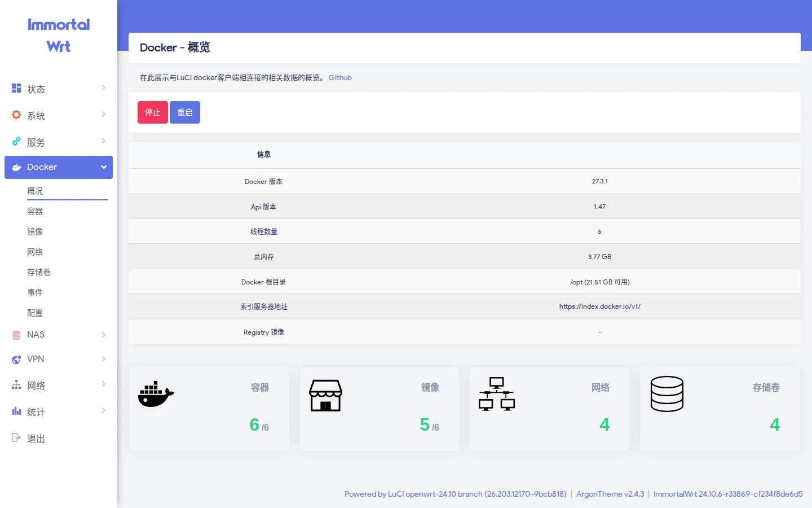This screenshot has height=508, width=812.
Task: Open the 存储卷 submenu item
Action: [39, 272]
